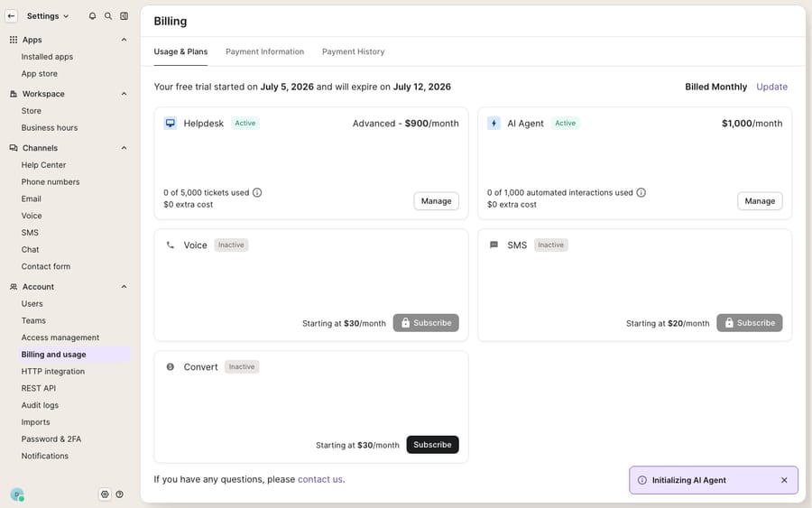Screen dimensions: 812x508
Task: Click the back arrow icon beside Settings
Action: tap(11, 16)
